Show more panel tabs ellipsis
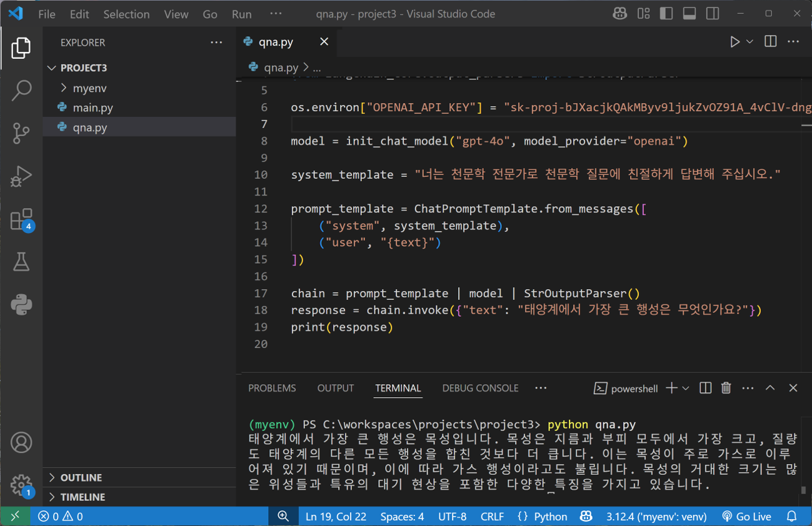Screen dimensions: 812x526 [x=541, y=388]
